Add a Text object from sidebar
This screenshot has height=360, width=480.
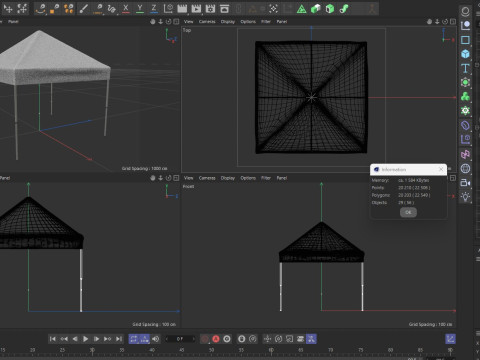(465, 68)
